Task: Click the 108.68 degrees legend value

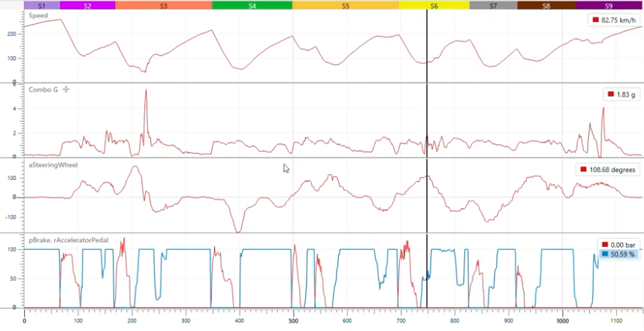Action: (x=613, y=170)
